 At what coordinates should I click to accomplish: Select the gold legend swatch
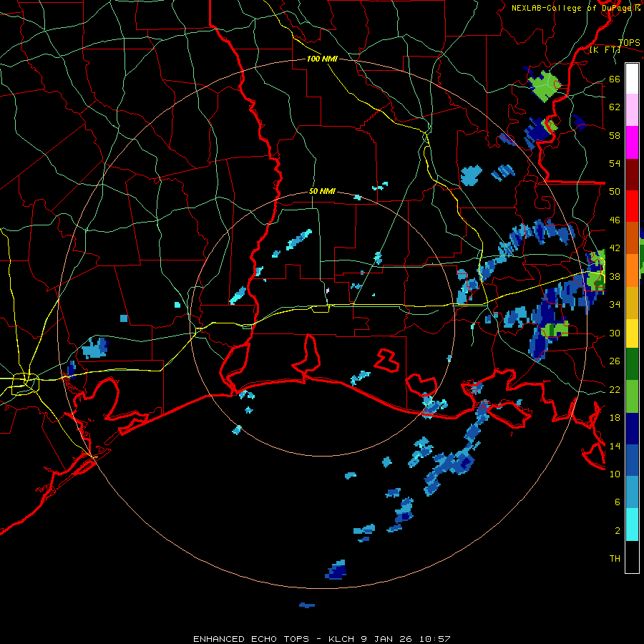632,303
